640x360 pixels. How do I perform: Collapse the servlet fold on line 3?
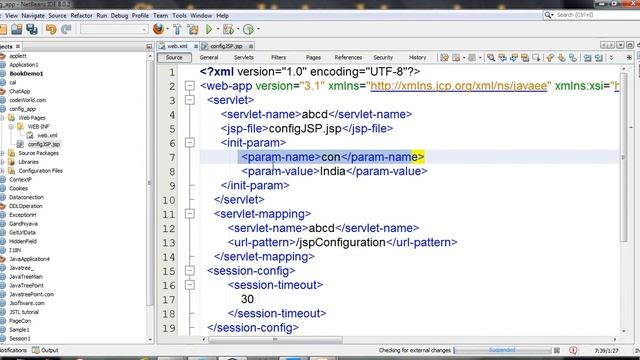[189, 100]
